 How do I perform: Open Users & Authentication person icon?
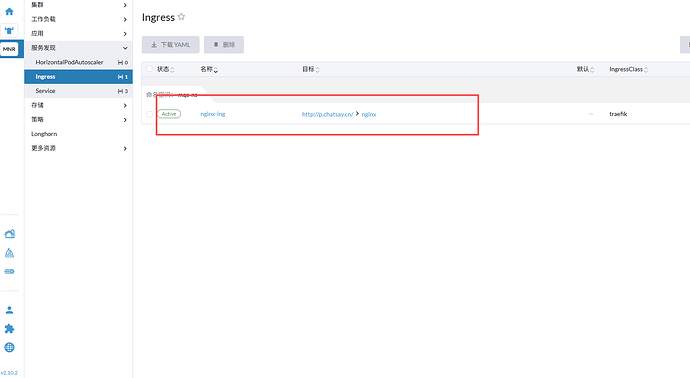click(9, 310)
